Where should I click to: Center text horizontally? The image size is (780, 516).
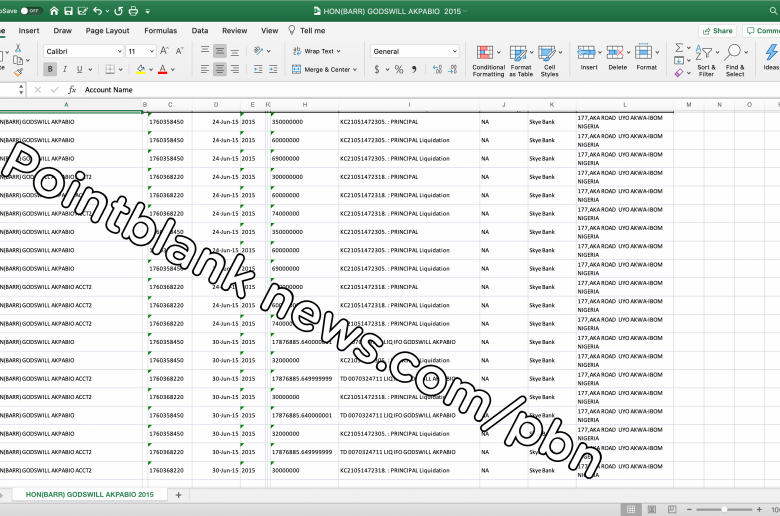pyautogui.click(x=220, y=69)
